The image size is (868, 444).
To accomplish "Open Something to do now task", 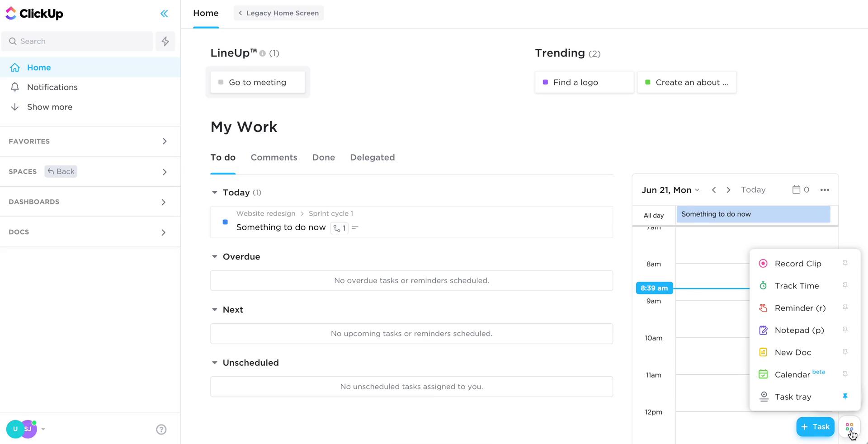I will pos(281,227).
